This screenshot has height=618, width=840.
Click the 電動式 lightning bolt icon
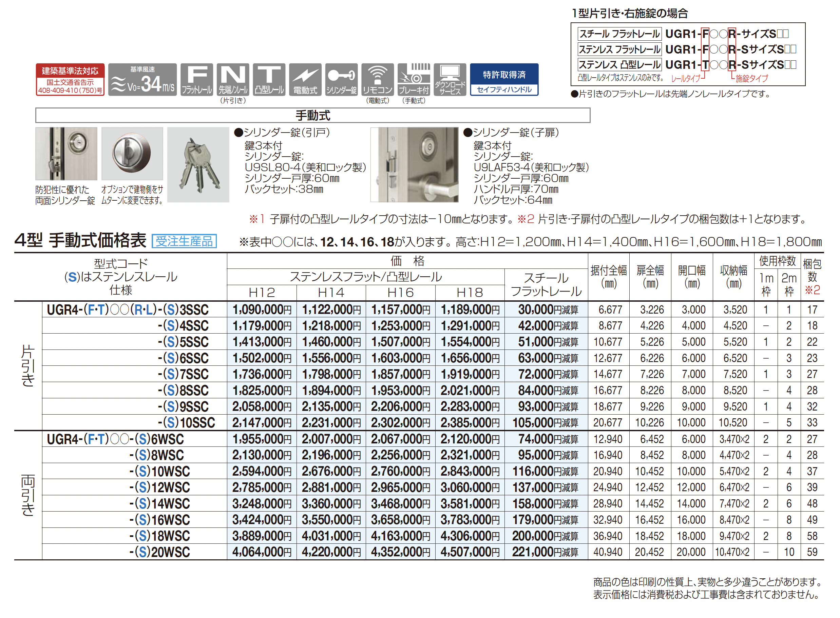point(305,79)
